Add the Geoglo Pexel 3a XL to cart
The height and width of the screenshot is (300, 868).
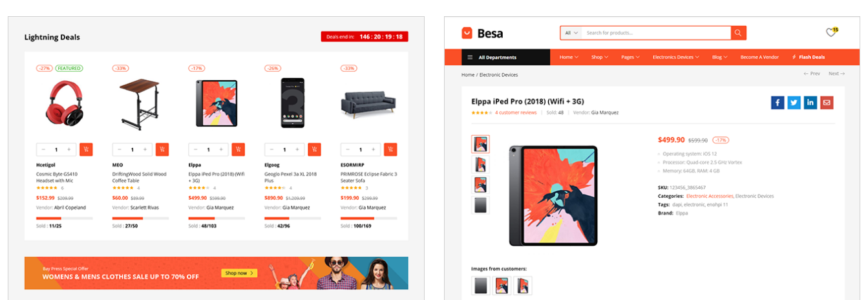315,149
